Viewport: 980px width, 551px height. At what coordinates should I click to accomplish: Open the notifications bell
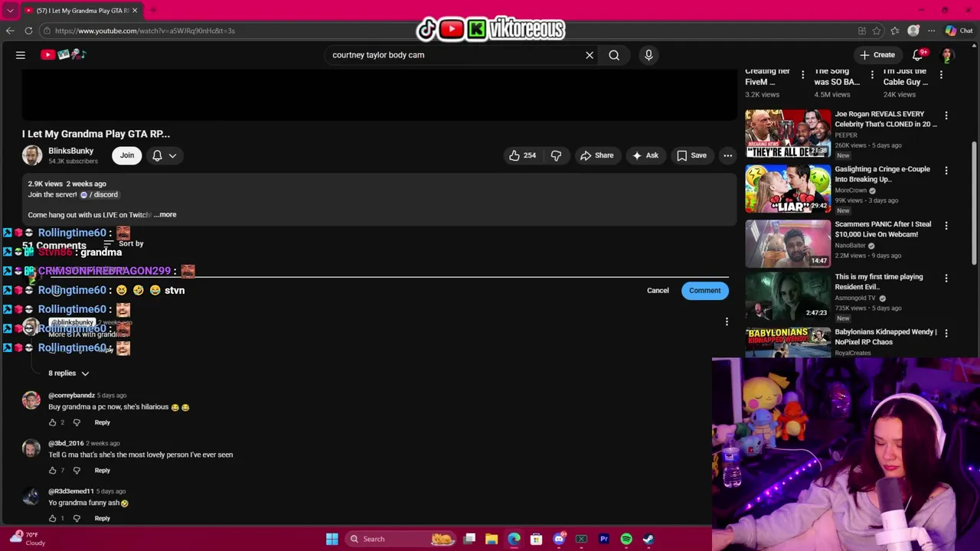pos(918,55)
